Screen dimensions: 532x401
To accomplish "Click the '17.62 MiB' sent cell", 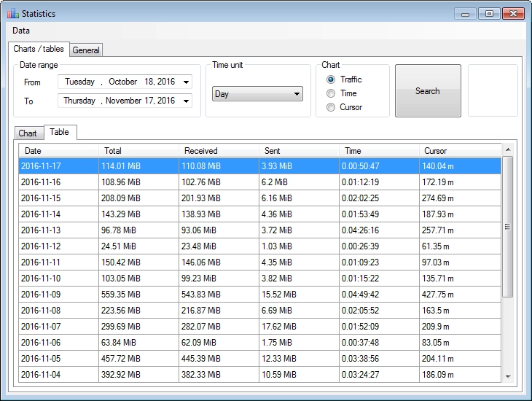I will click(x=299, y=327).
